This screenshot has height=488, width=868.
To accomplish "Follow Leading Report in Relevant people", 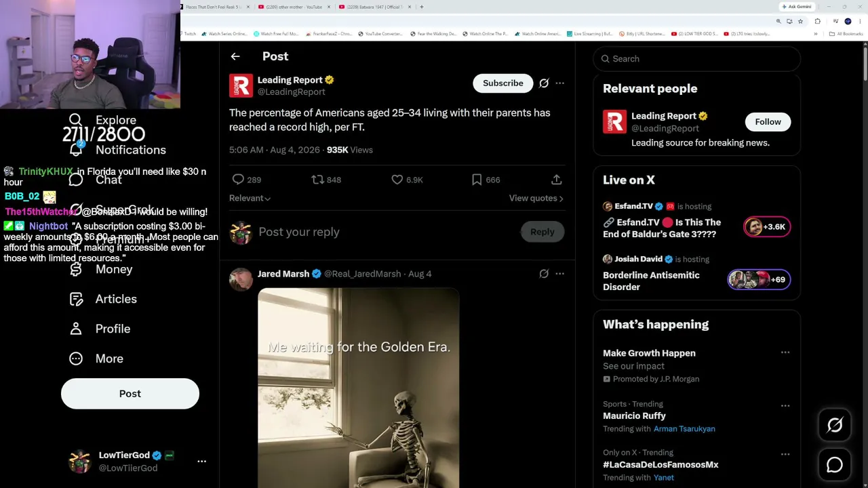I will [x=768, y=121].
